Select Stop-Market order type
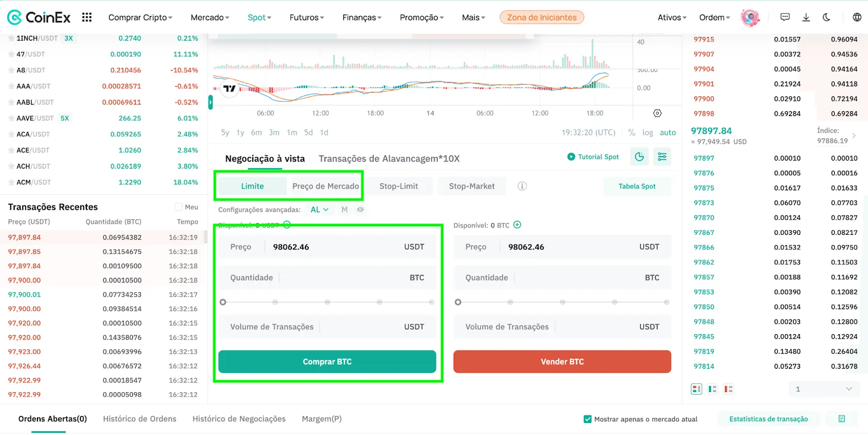The image size is (868, 435). point(472,186)
